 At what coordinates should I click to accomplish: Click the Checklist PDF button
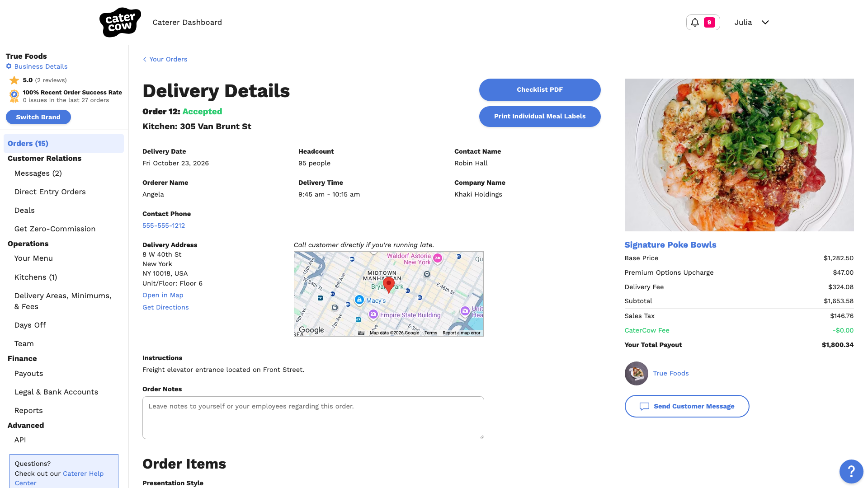pyautogui.click(x=540, y=89)
